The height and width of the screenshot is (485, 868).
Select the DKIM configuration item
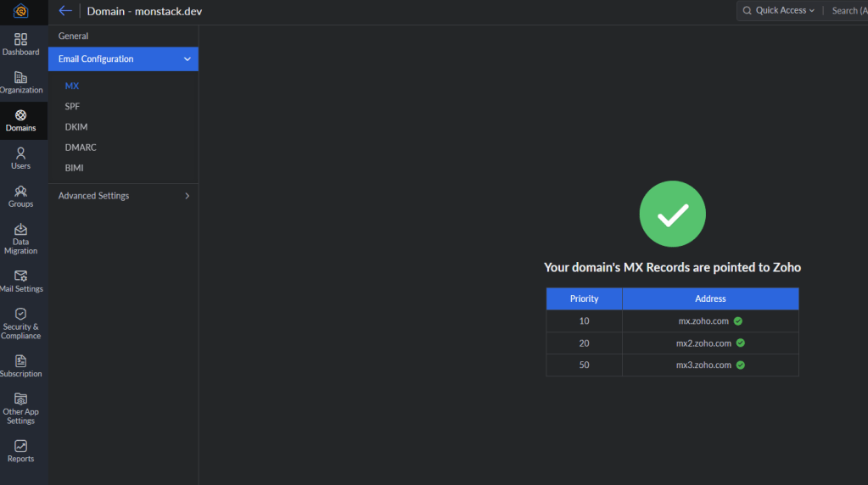(76, 127)
